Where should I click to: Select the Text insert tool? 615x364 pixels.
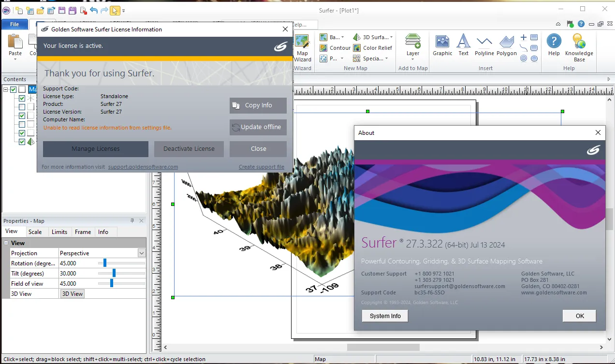click(464, 45)
